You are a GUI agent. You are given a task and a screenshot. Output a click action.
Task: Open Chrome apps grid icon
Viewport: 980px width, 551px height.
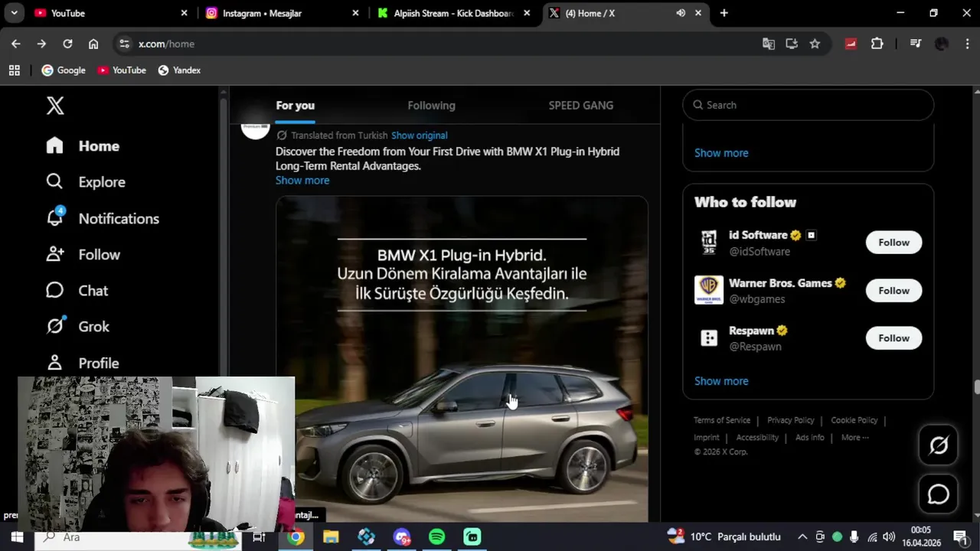(x=14, y=70)
